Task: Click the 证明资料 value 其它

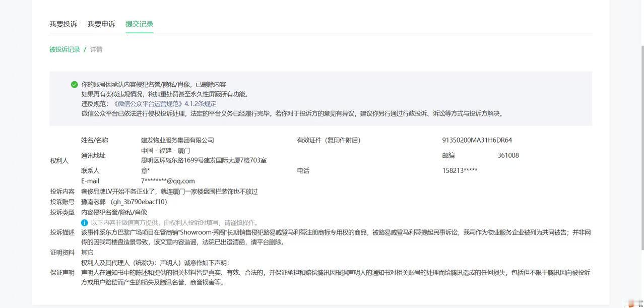Action: 87,252
